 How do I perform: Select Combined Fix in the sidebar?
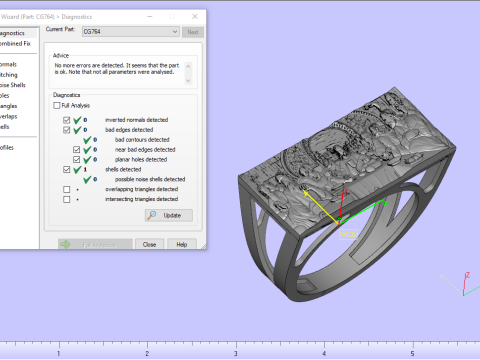15,44
